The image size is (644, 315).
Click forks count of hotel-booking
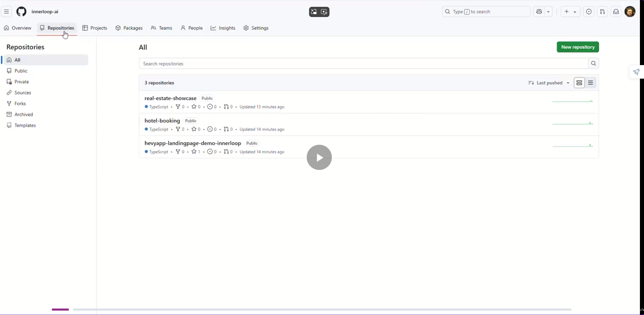pos(180,129)
